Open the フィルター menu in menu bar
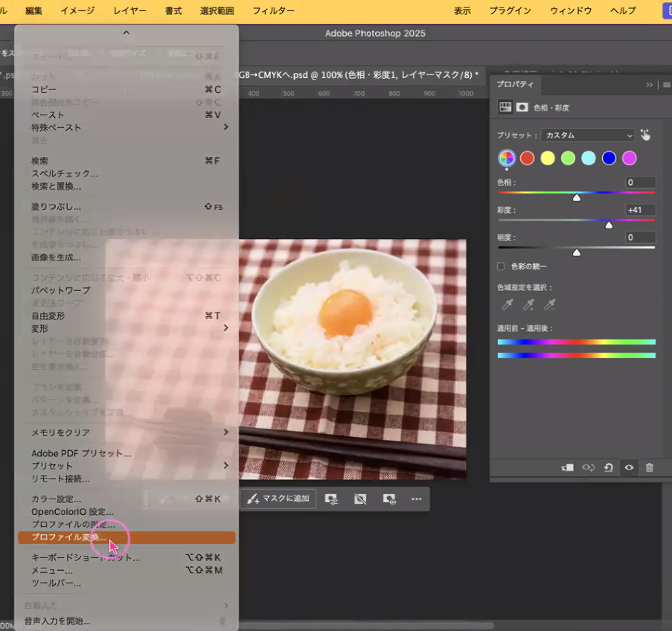The width and height of the screenshot is (672, 631). (273, 10)
